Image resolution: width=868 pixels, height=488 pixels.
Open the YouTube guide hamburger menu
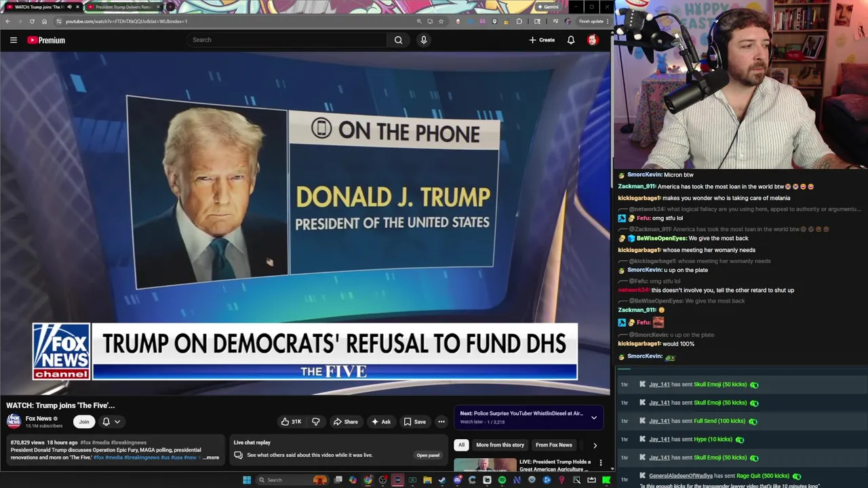[x=13, y=40]
